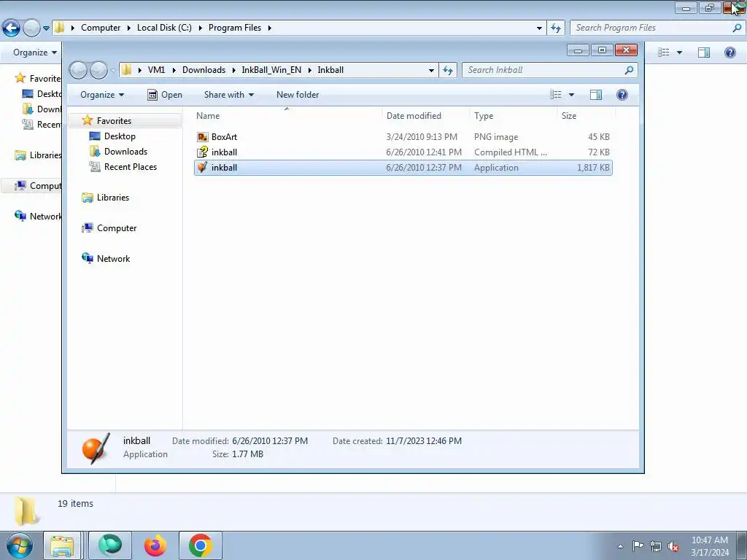747x560 pixels.
Task: Open view options arrow in Program Files window
Action: tap(679, 52)
